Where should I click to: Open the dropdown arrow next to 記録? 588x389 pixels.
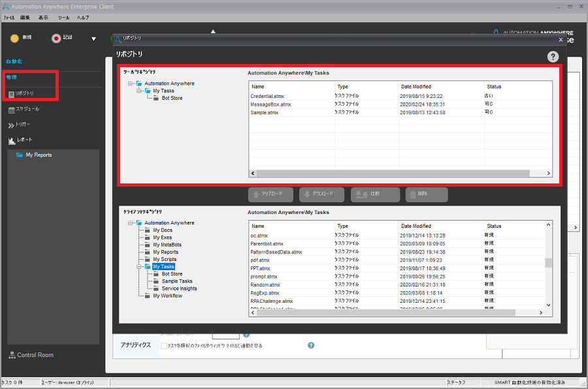tap(92, 39)
